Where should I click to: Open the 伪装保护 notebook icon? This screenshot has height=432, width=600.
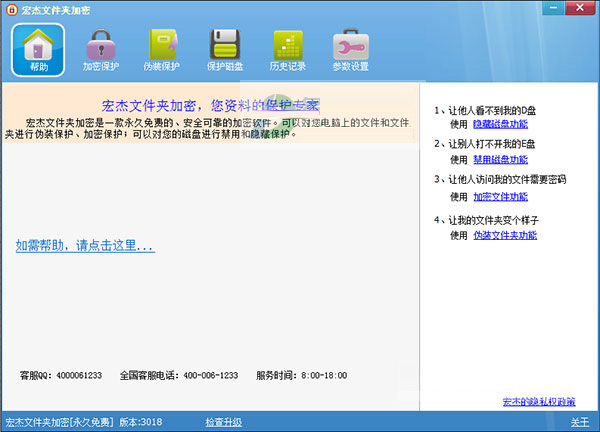[x=162, y=50]
